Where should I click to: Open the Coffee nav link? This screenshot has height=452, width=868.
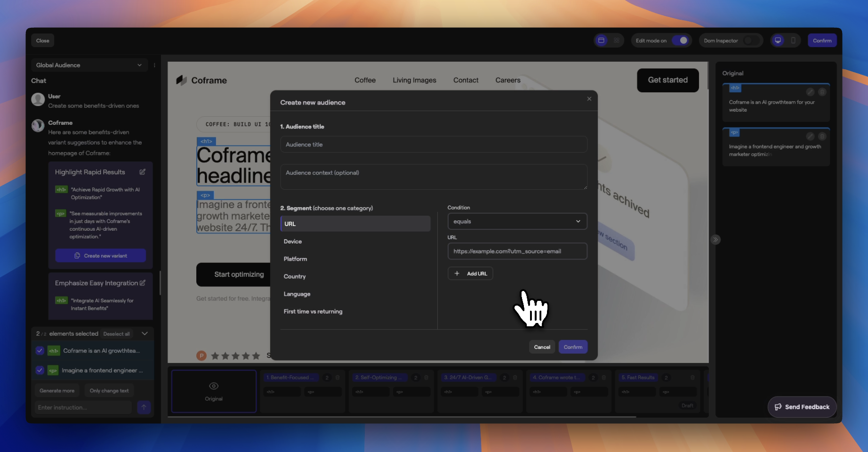pyautogui.click(x=365, y=81)
